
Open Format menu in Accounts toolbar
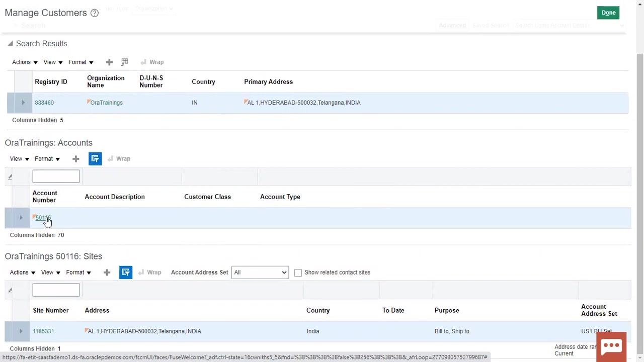click(47, 158)
